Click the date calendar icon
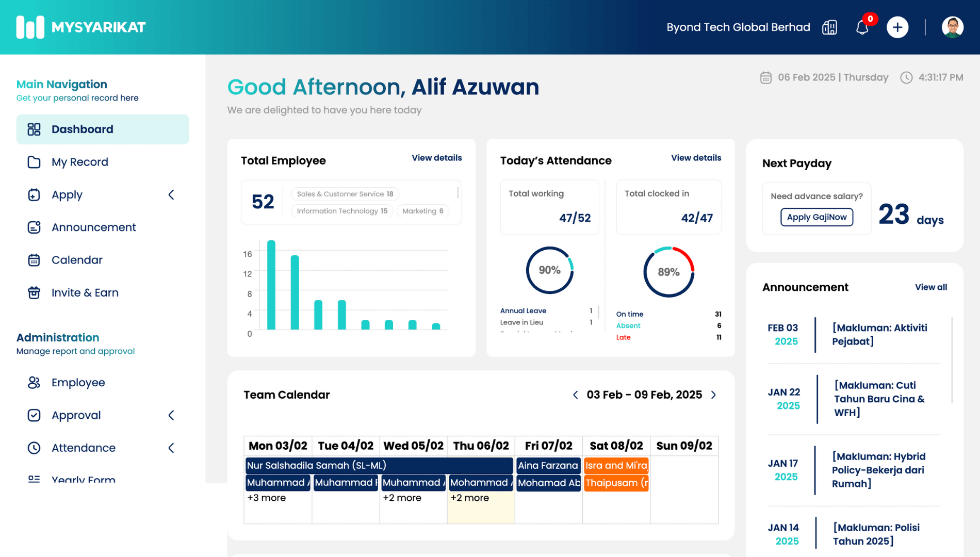980x557 pixels. click(x=766, y=77)
